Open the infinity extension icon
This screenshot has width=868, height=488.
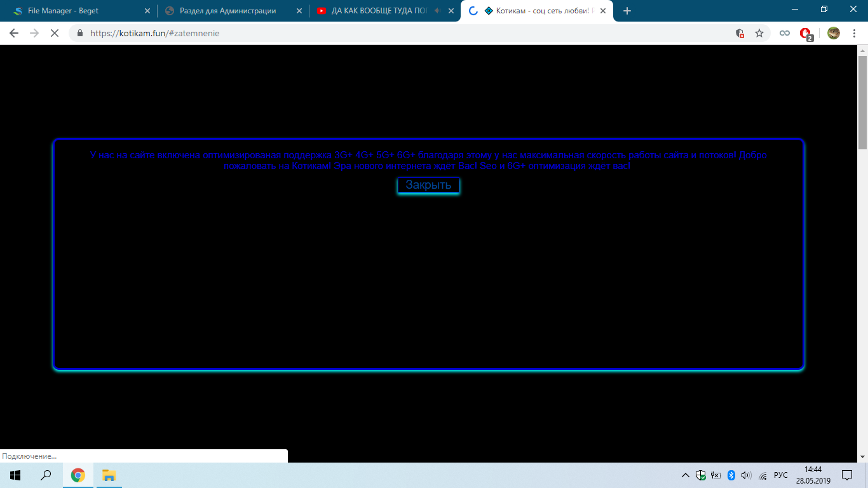click(785, 33)
